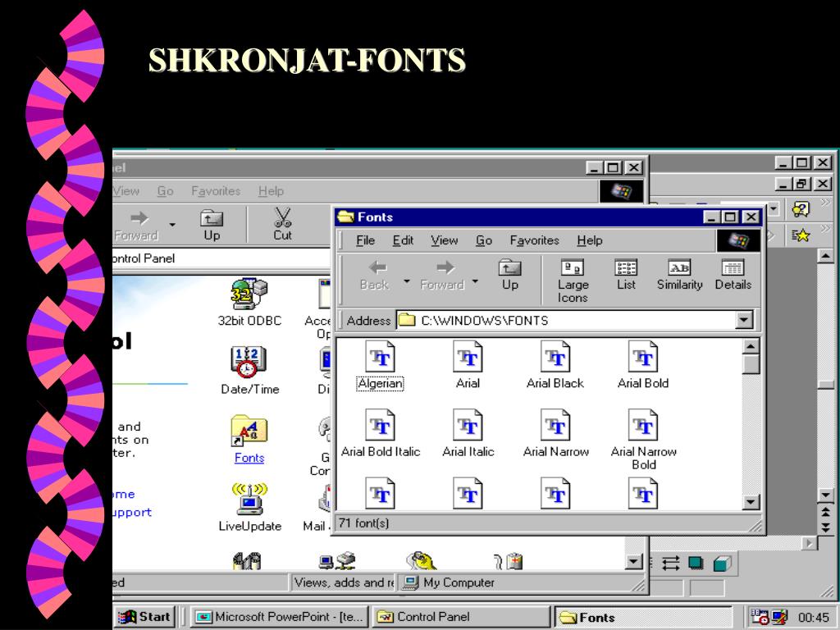Click Back in the Fonts toolbar
Viewport: 840px width, 630px height.
pyautogui.click(x=374, y=276)
